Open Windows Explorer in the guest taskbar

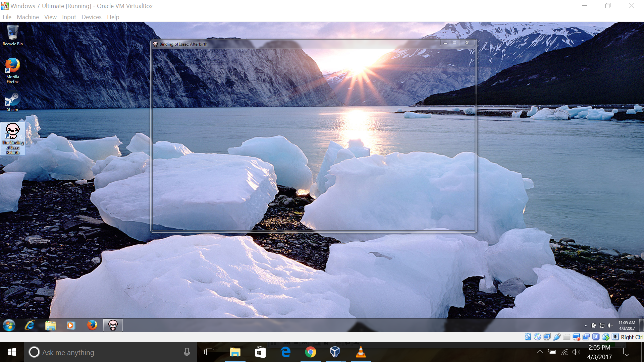[x=51, y=325]
